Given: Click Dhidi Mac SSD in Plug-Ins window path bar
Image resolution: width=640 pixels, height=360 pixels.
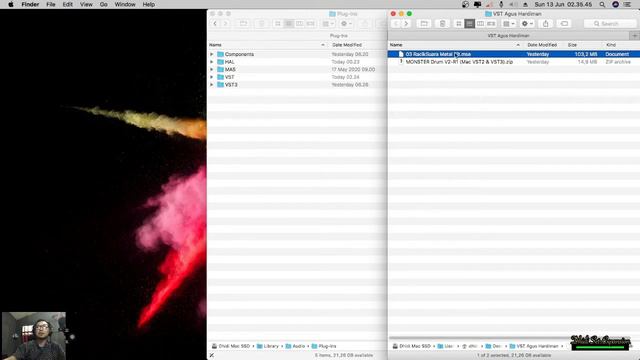Looking at the screenshot, I should point(231,346).
